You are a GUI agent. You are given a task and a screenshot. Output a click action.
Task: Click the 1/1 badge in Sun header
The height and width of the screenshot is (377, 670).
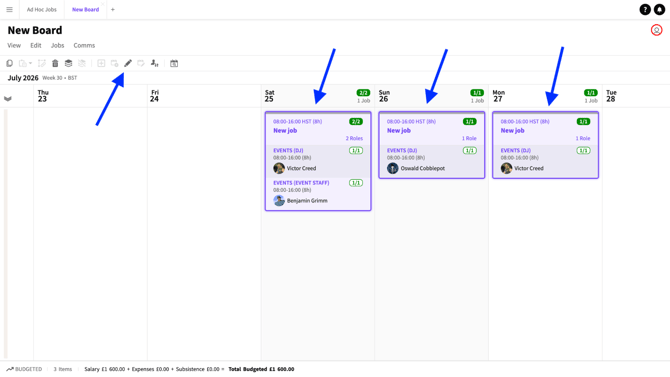pyautogui.click(x=477, y=93)
